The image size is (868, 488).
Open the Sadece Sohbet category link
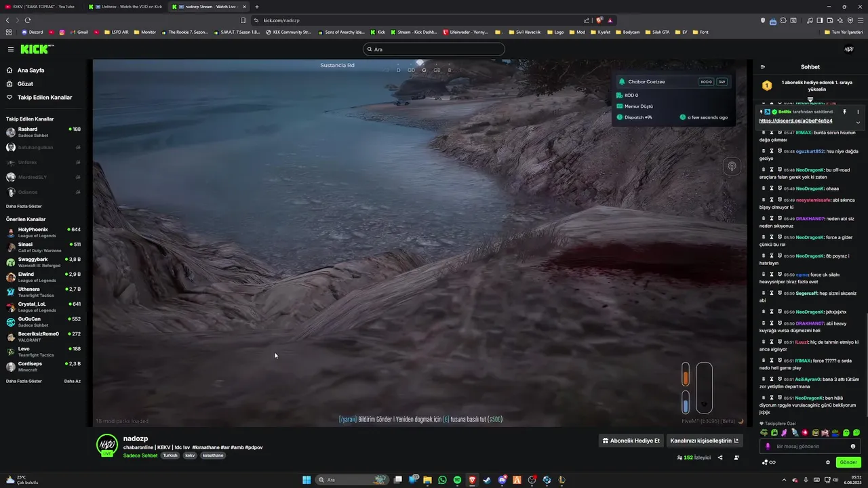pos(140,455)
